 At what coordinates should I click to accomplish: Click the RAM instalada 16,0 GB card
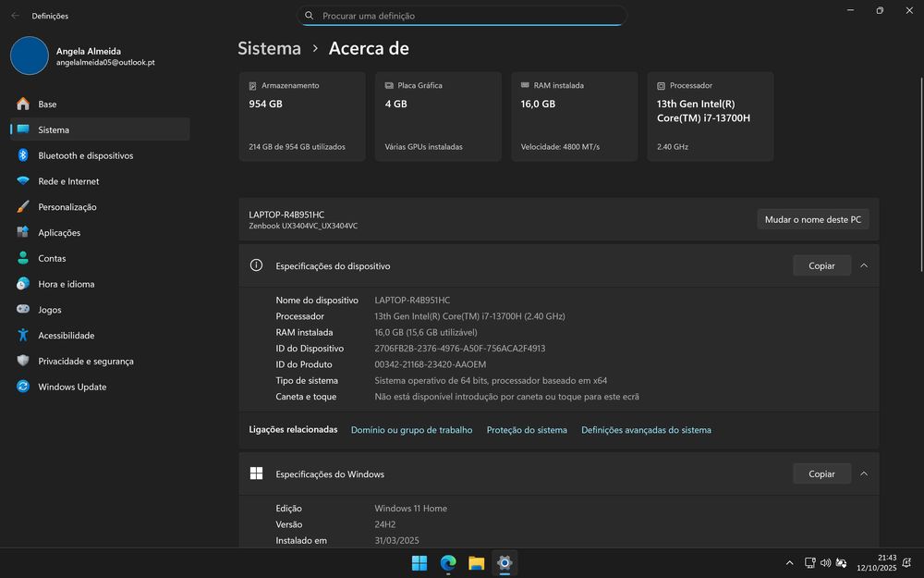point(575,117)
